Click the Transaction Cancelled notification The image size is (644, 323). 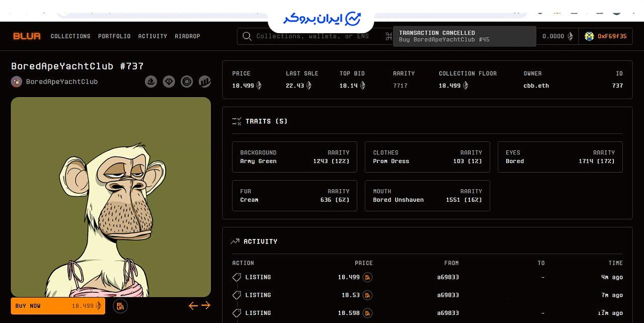tap(464, 36)
